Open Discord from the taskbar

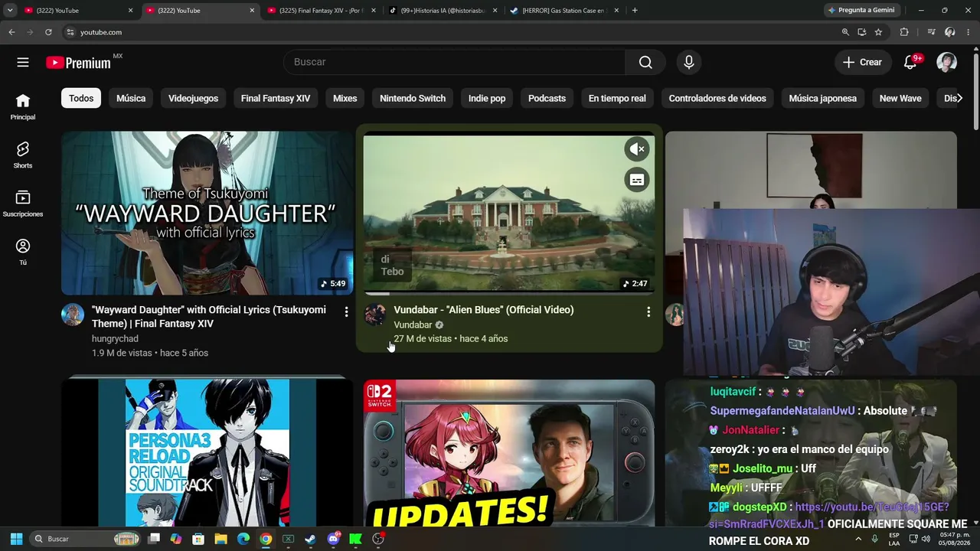(x=333, y=539)
